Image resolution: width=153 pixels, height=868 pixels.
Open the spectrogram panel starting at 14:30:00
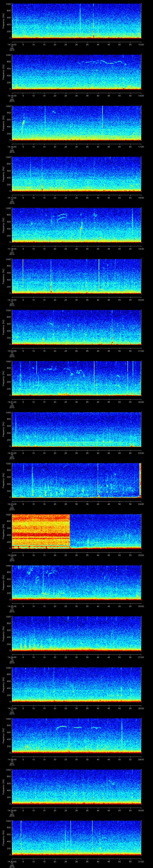[76, 837]
